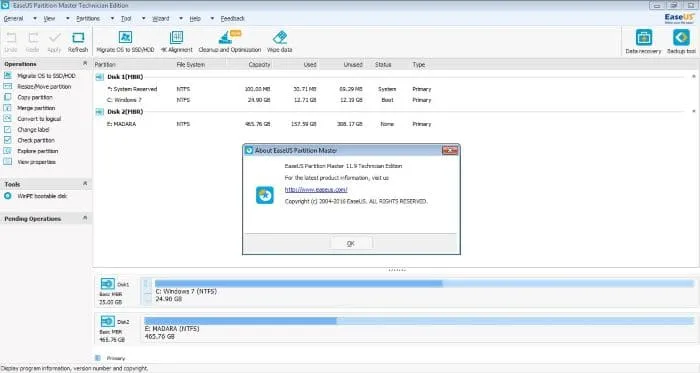
Task: Sort by the File System column header
Action: pyautogui.click(x=191, y=65)
